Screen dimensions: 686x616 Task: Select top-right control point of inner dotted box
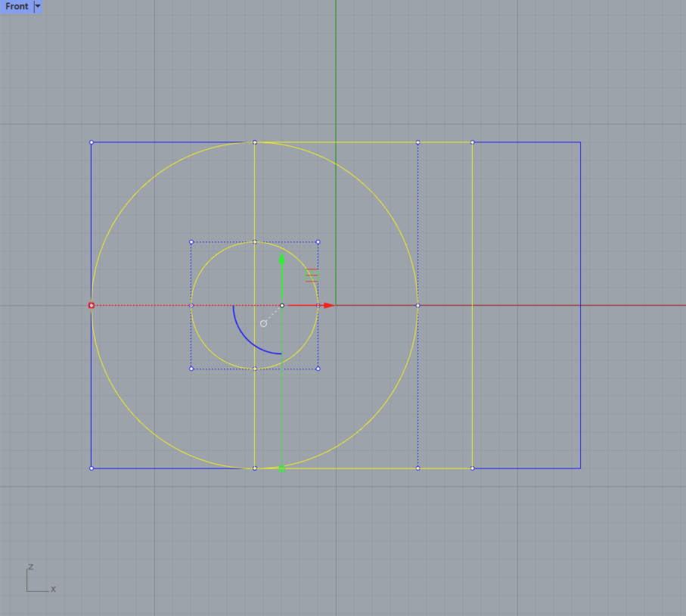318,242
